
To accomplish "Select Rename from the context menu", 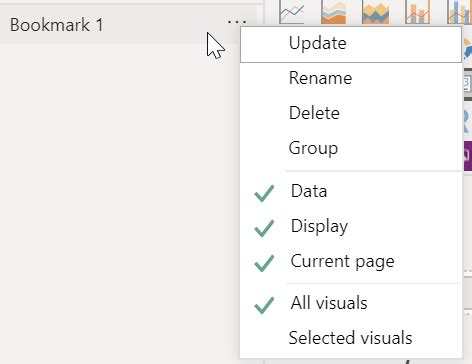I will pos(351,79).
